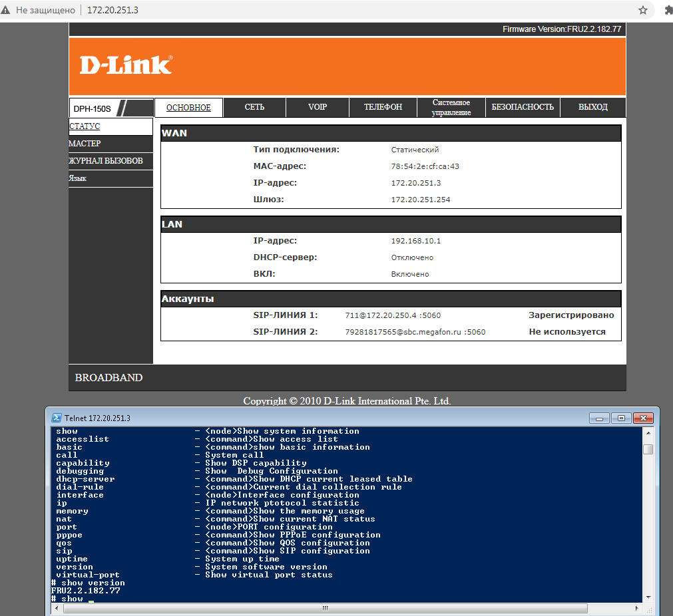Click LAN IP value 192.168.10.1
Image resolution: width=673 pixels, height=616 pixels.
(x=415, y=241)
